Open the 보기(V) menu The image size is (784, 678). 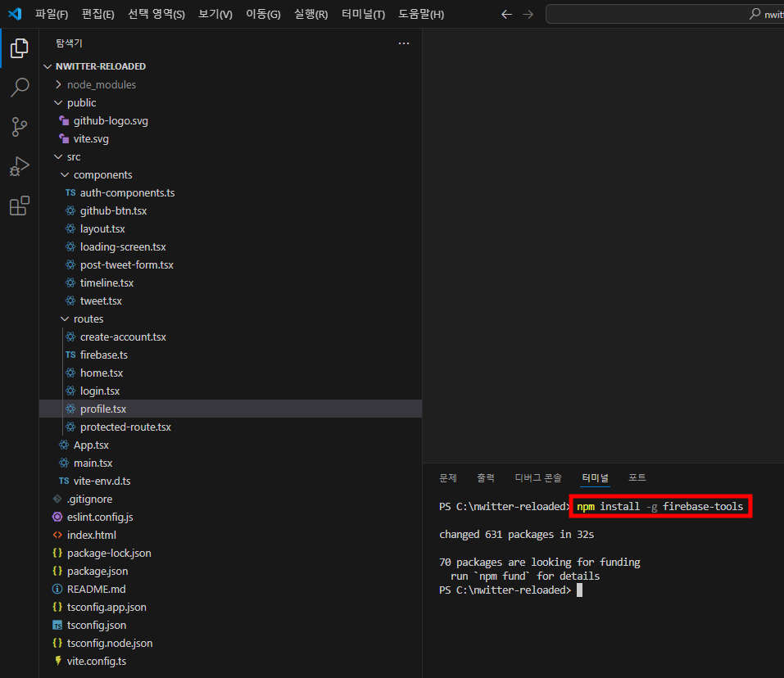(x=215, y=15)
